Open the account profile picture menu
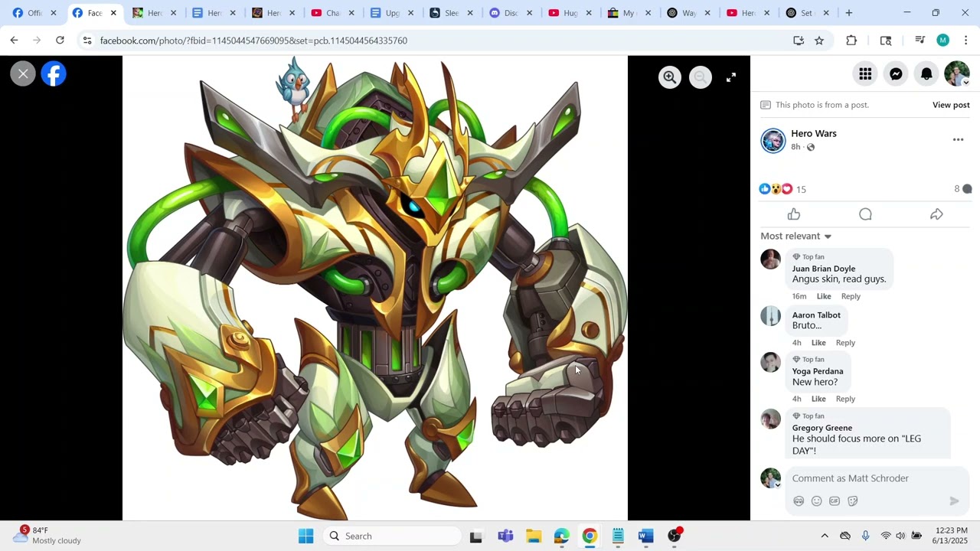980x551 pixels. tap(957, 73)
